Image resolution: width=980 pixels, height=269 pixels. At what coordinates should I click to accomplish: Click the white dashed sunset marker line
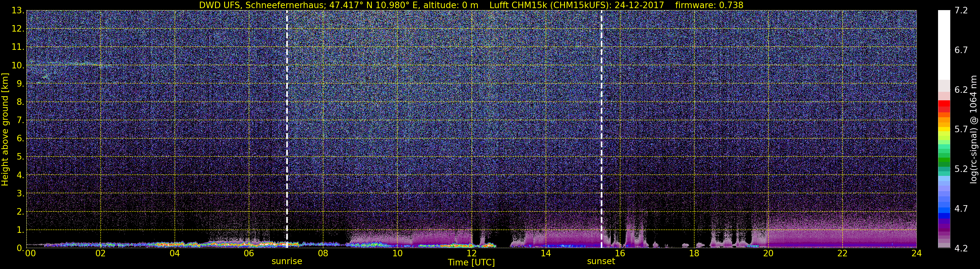coord(601,129)
